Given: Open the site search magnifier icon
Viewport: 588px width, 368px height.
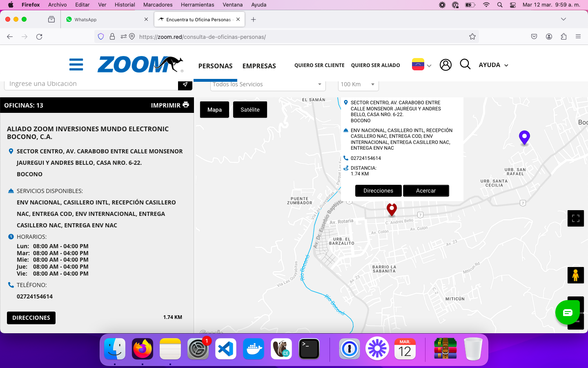Looking at the screenshot, I should [x=465, y=64].
